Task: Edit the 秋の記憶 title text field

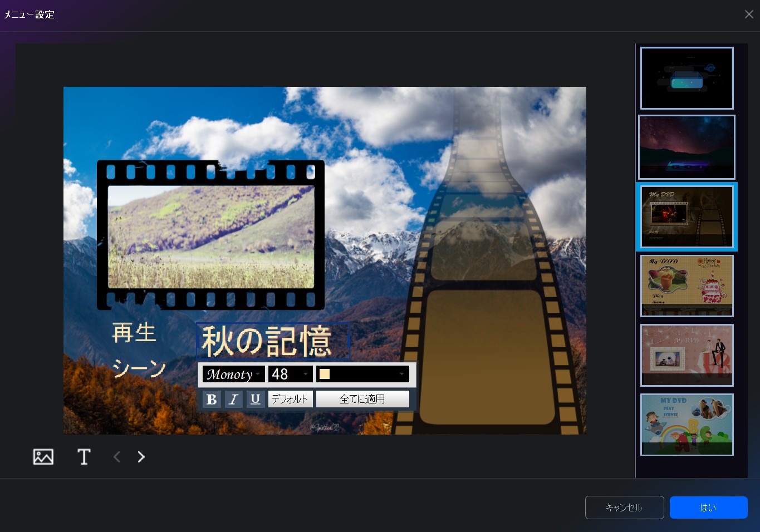Action: click(x=273, y=341)
